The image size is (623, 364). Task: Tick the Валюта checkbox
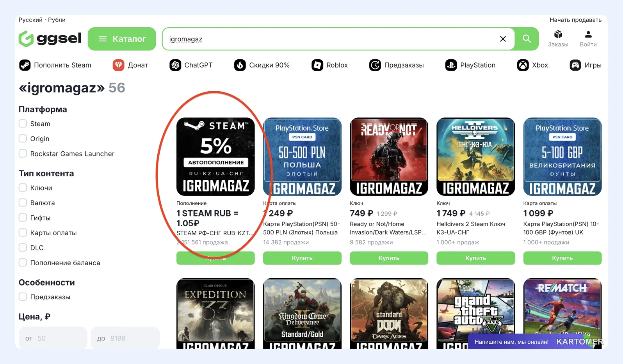pyautogui.click(x=23, y=203)
